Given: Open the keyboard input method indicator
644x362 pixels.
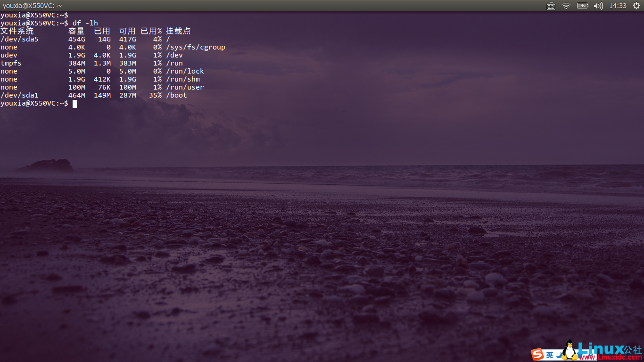Looking at the screenshot, I should pyautogui.click(x=551, y=6).
